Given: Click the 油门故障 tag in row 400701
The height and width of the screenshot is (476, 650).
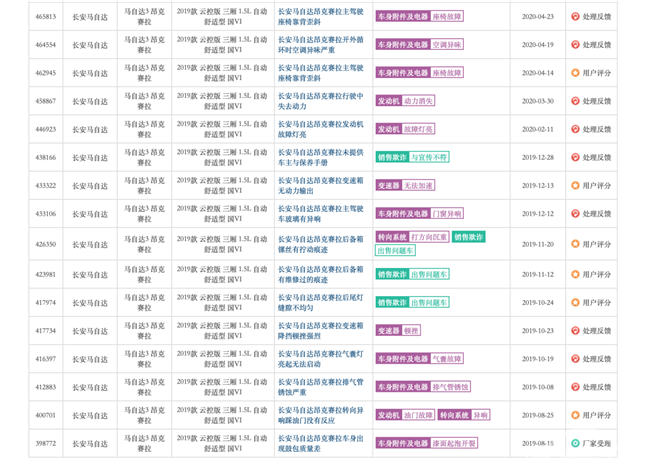Looking at the screenshot, I should point(418,415).
